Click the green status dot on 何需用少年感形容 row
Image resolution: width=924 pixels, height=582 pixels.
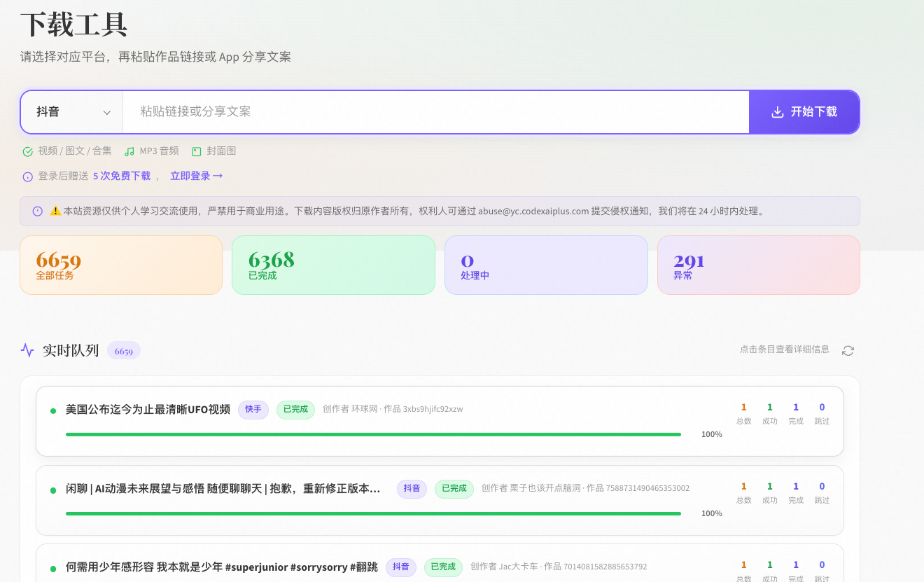pos(53,569)
